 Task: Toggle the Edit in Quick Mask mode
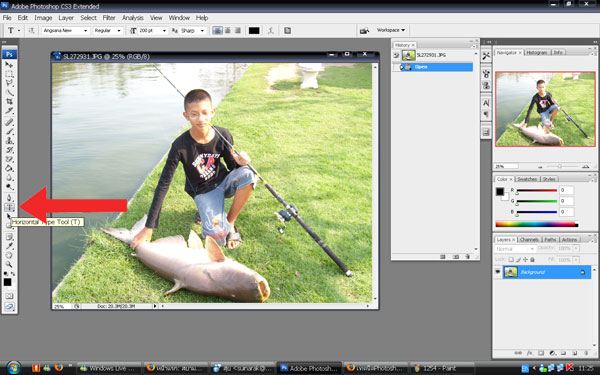pos(9,296)
